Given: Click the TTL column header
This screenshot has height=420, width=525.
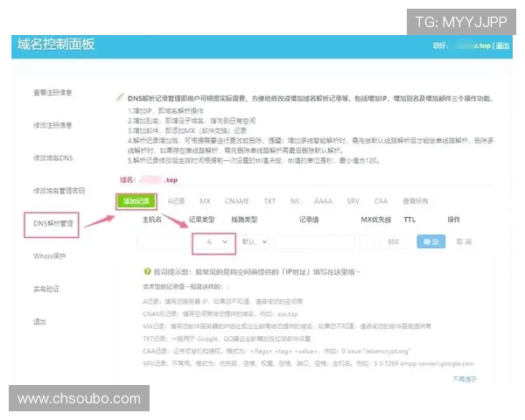Looking at the screenshot, I should 409,220.
